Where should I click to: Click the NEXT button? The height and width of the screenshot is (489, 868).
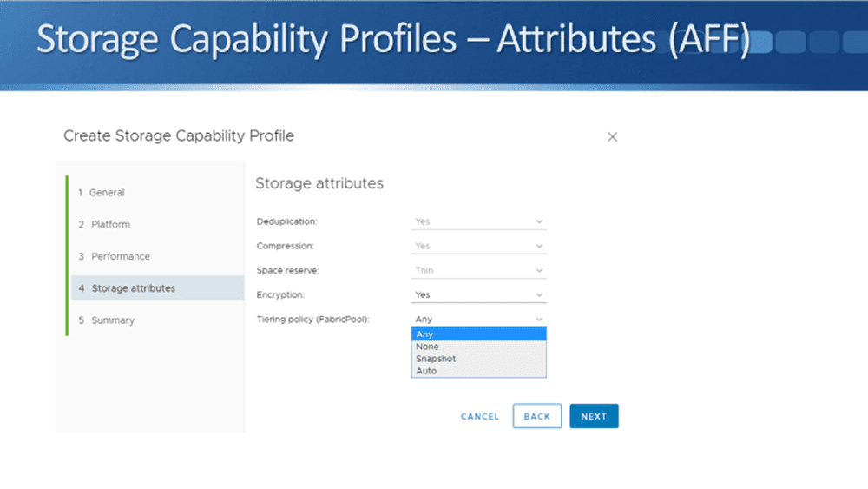tap(594, 417)
